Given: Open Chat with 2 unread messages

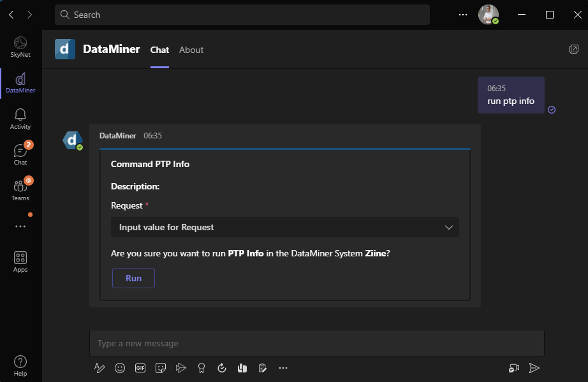Looking at the screenshot, I should tap(20, 154).
